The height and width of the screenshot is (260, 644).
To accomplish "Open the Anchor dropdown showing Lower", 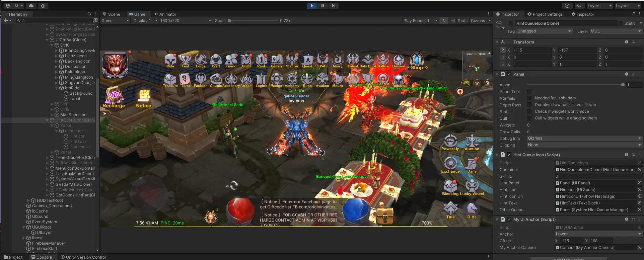I will pos(598,234).
